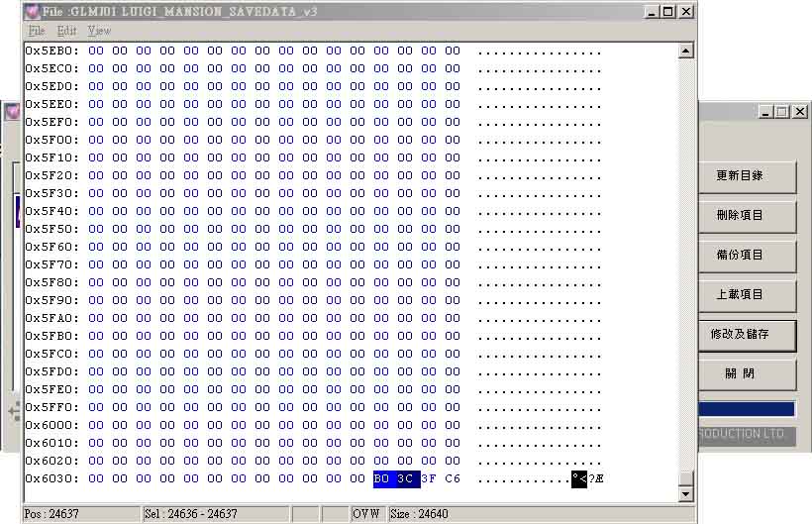Click the scrollbar up arrow

pos(685,51)
